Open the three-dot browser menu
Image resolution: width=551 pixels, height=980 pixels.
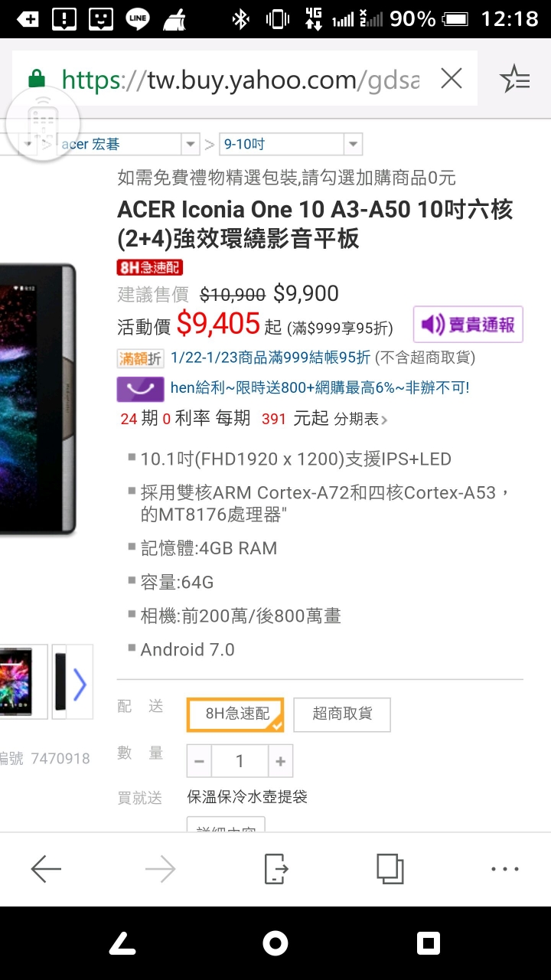[x=505, y=869]
